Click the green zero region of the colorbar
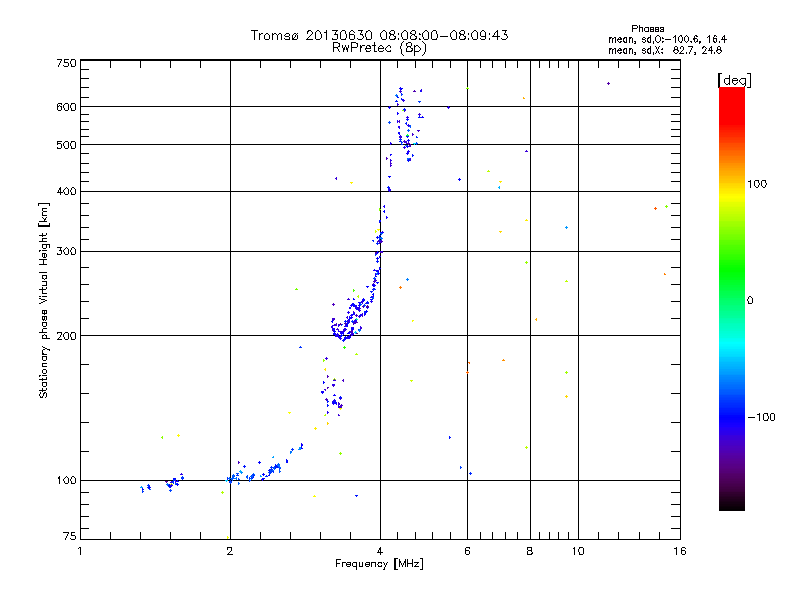Viewport: 800px width, 600px height. (732, 300)
